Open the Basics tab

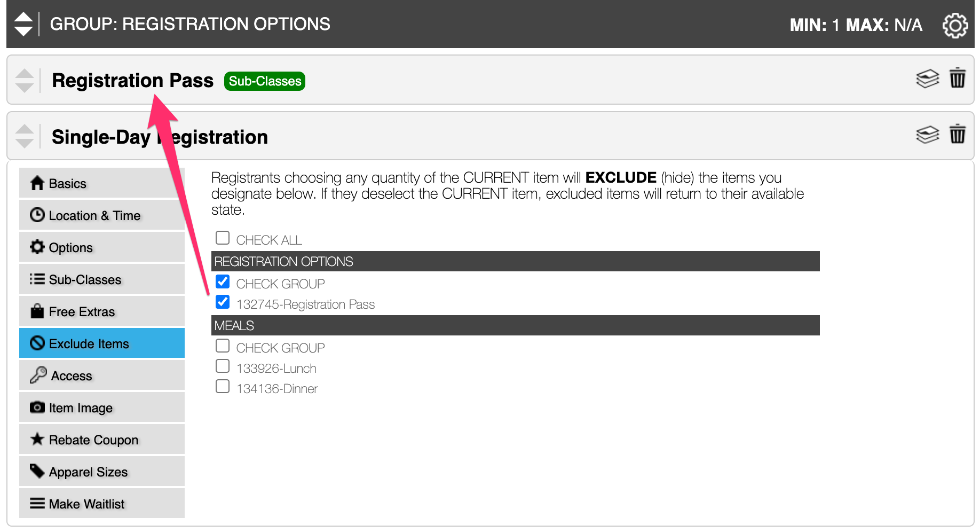[102, 183]
